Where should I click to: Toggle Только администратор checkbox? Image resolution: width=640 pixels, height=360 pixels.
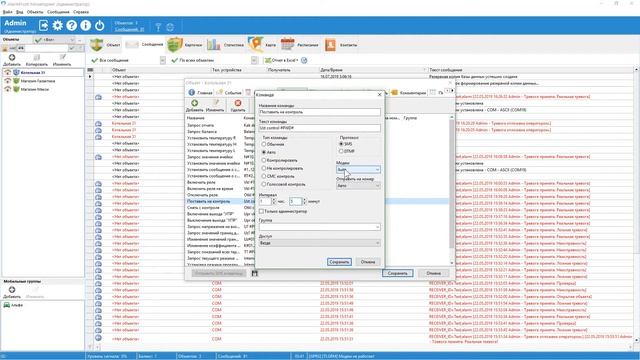(262, 211)
